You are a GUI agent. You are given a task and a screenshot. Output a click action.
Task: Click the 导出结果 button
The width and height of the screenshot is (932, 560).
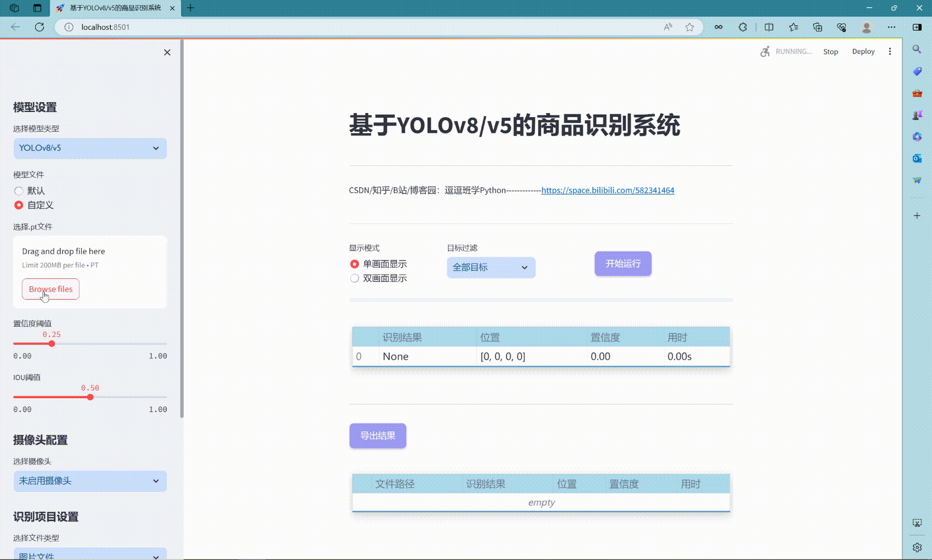click(x=378, y=436)
